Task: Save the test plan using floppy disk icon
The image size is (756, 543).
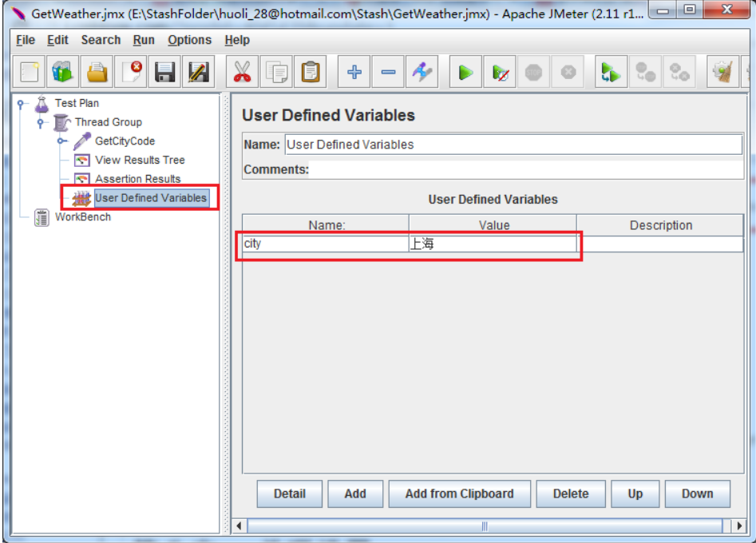Action: 165,73
